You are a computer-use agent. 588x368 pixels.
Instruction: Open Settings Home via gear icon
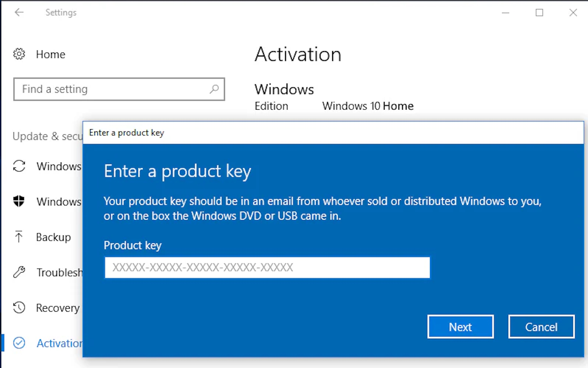pyautogui.click(x=19, y=54)
